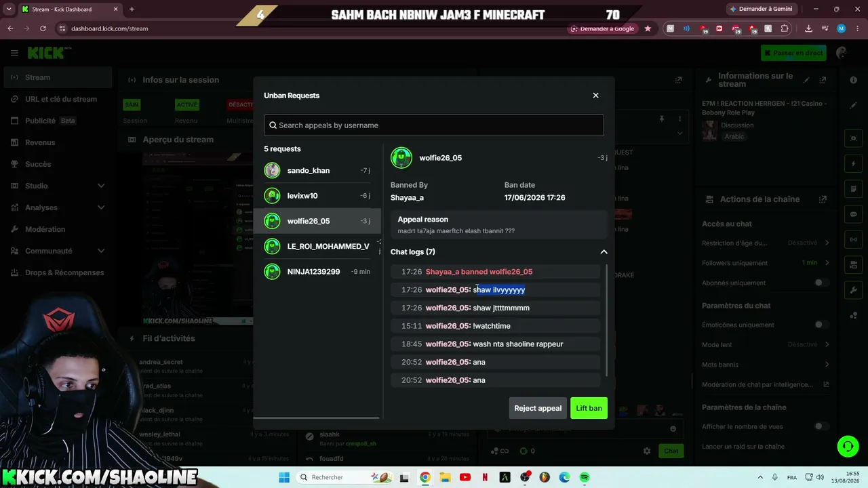868x488 pixels.
Task: Lift the ban for wolfie26_05
Action: [589, 408]
